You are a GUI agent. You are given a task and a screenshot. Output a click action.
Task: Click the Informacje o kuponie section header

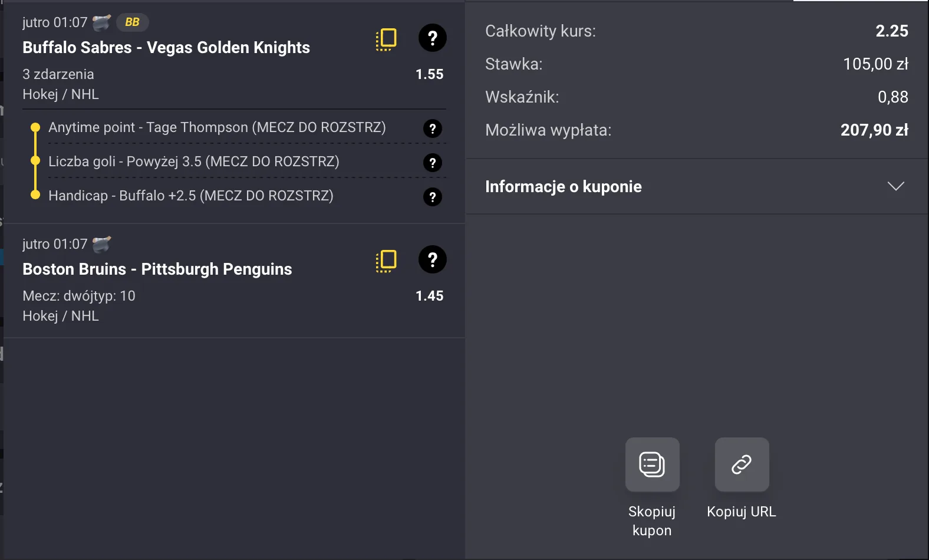pyautogui.click(x=563, y=186)
